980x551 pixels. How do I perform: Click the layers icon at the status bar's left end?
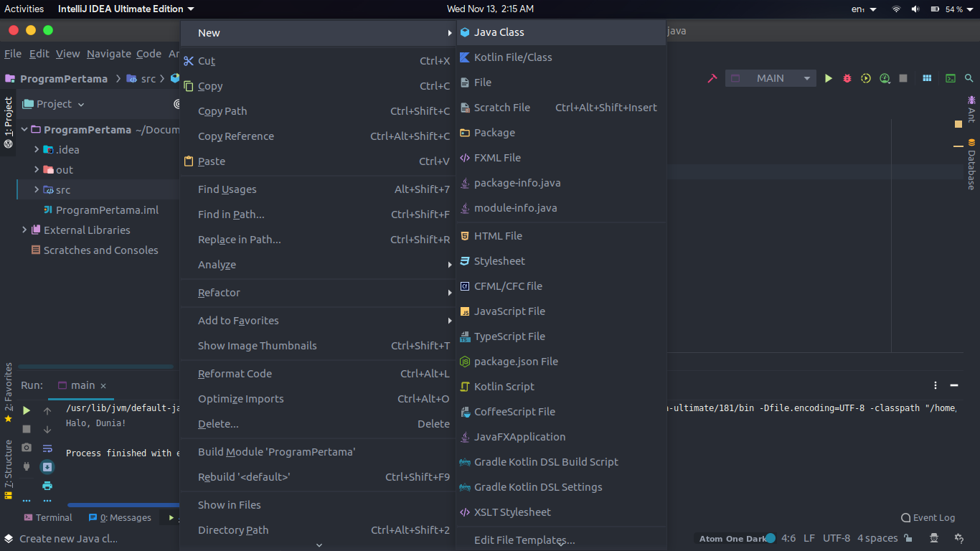tap(9, 538)
